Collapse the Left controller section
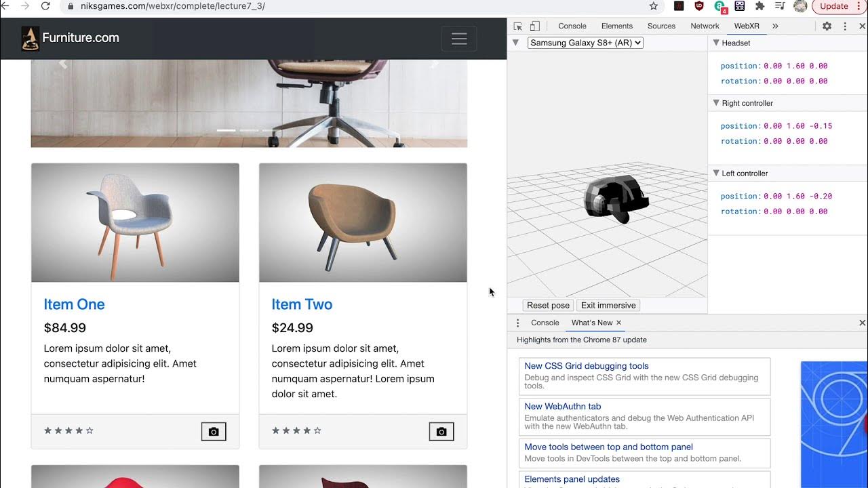Image resolution: width=868 pixels, height=488 pixels. (x=715, y=174)
